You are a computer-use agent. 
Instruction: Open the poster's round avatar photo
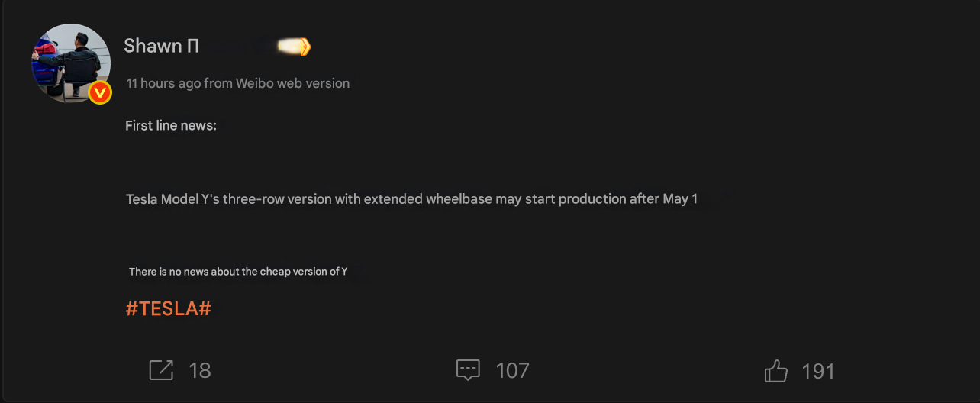(x=71, y=63)
